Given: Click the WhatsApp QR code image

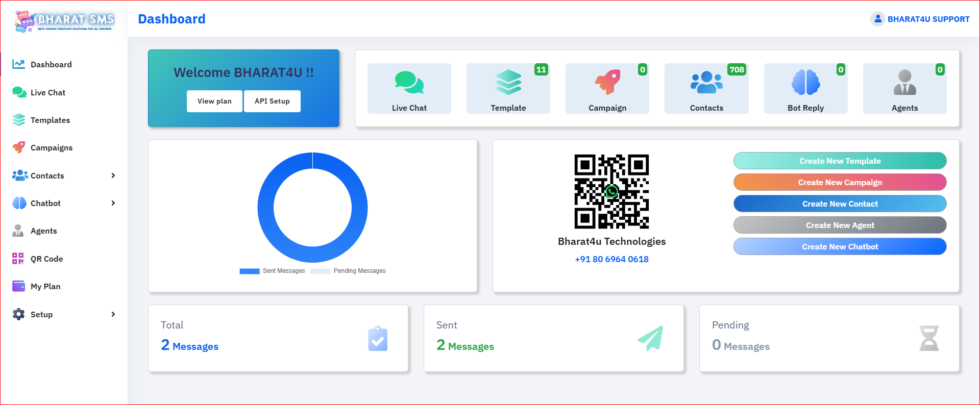Looking at the screenshot, I should [x=611, y=192].
